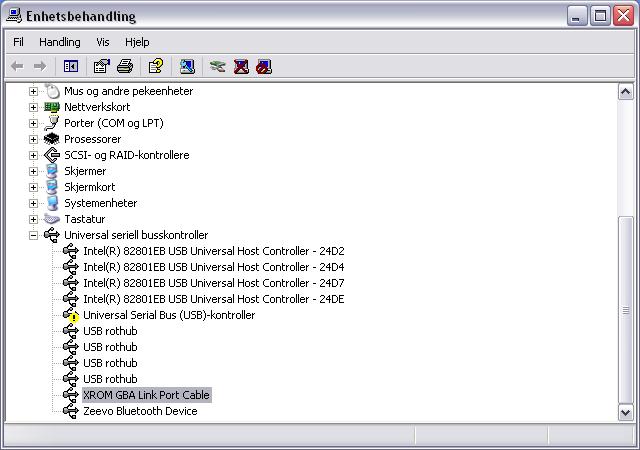Select the Zeevo Bluetooth Device entry
The width and height of the screenshot is (640, 450).
coord(140,411)
